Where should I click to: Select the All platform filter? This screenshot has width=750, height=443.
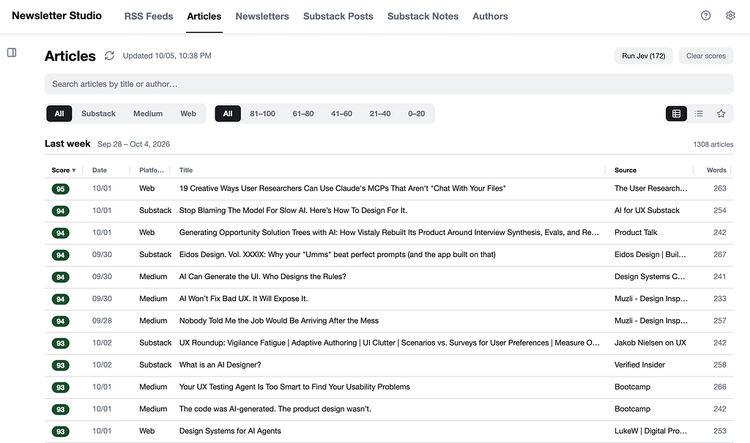tap(59, 113)
